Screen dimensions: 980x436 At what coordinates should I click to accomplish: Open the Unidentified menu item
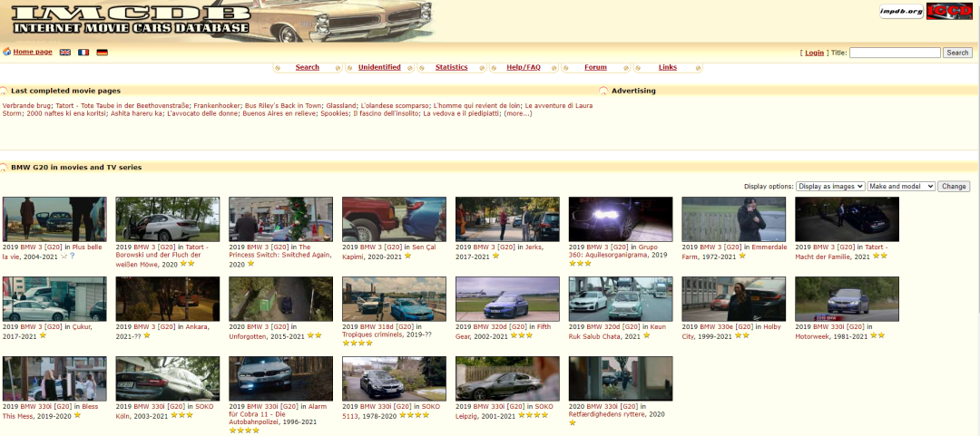coord(379,67)
